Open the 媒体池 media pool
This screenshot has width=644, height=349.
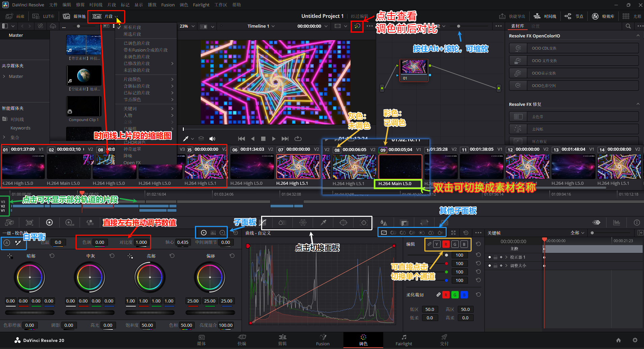point(75,16)
